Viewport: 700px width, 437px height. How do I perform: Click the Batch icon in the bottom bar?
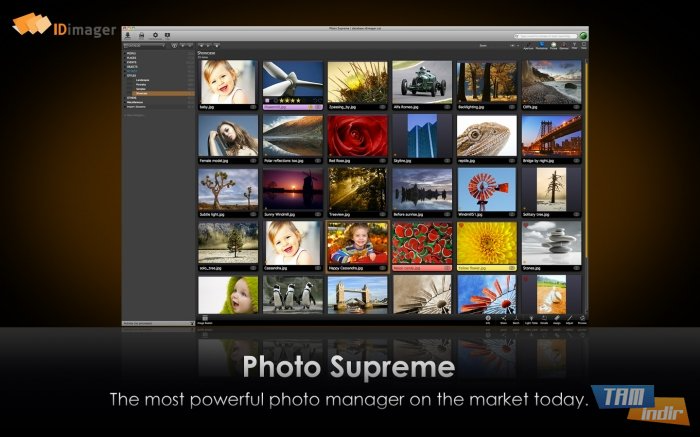[516, 319]
